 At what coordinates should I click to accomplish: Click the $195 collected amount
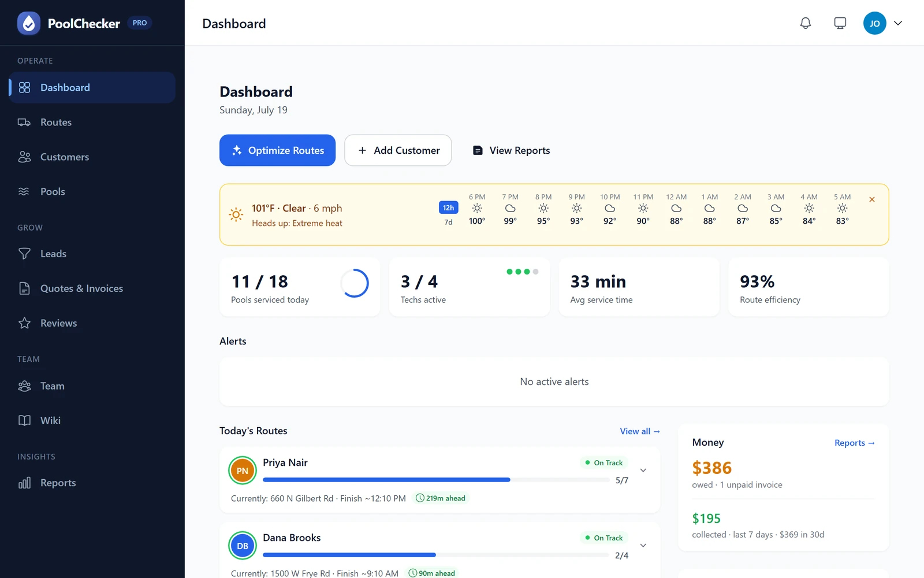(706, 518)
